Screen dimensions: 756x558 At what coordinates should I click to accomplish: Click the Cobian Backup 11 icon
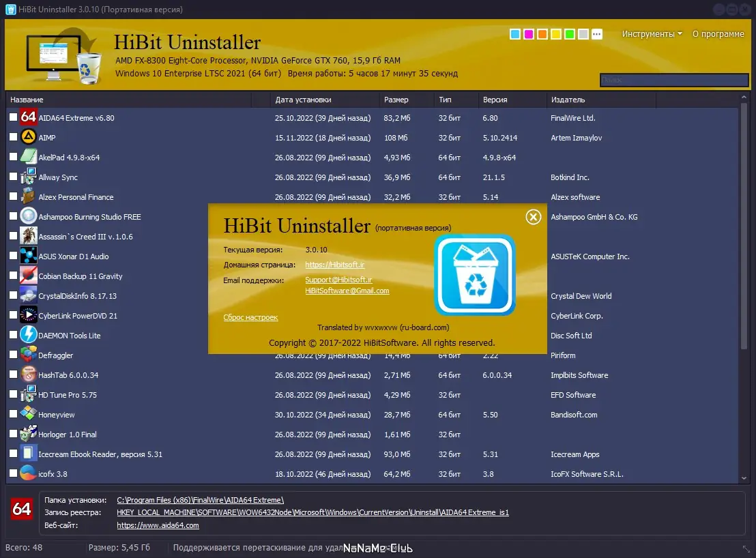click(x=29, y=276)
